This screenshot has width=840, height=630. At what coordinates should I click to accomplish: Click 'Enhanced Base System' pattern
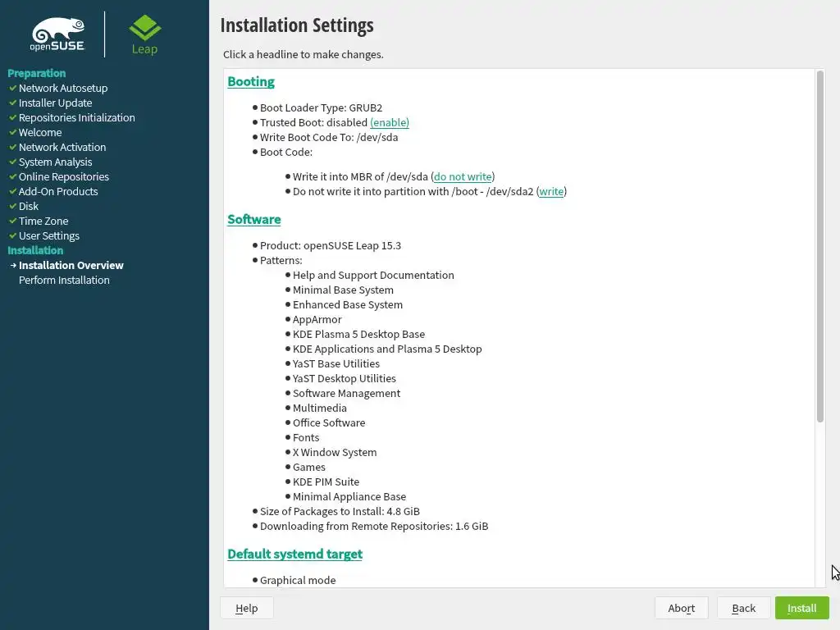point(348,305)
